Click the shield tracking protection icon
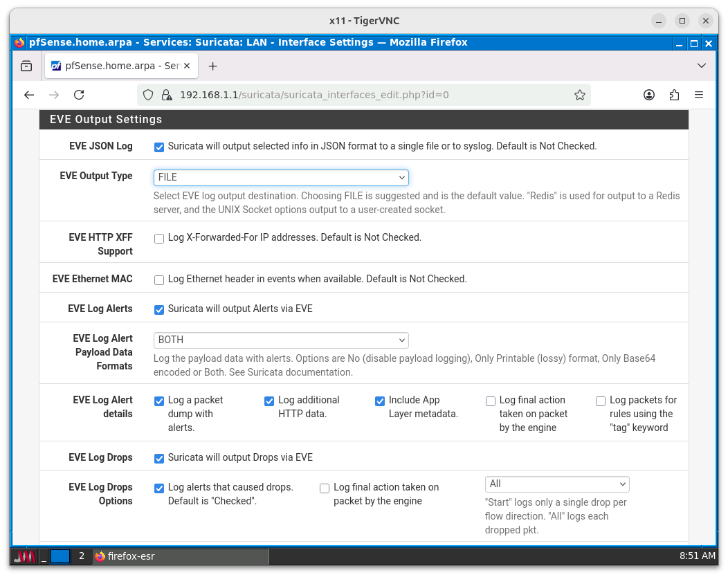This screenshot has width=728, height=577. tap(148, 95)
